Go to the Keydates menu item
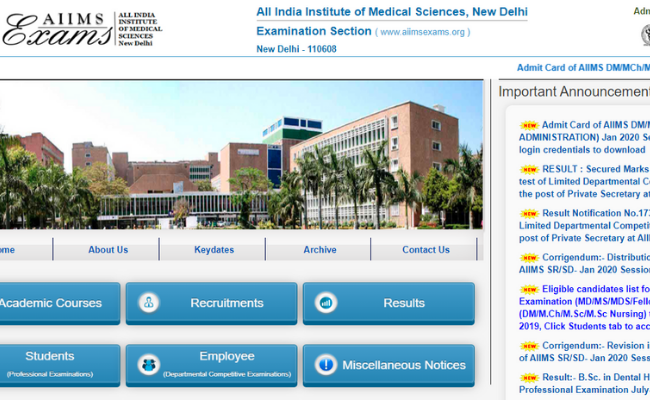 pos(214,250)
